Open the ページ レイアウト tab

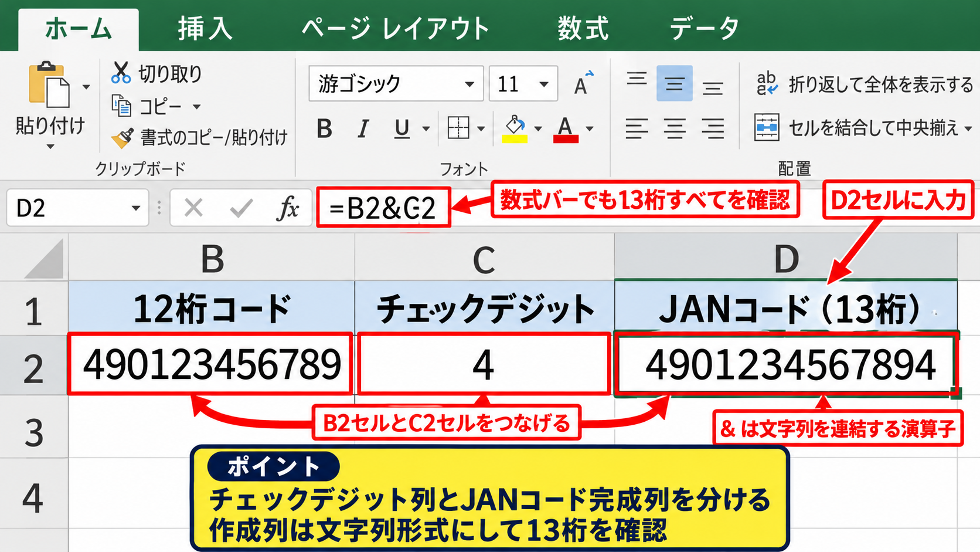click(x=396, y=28)
